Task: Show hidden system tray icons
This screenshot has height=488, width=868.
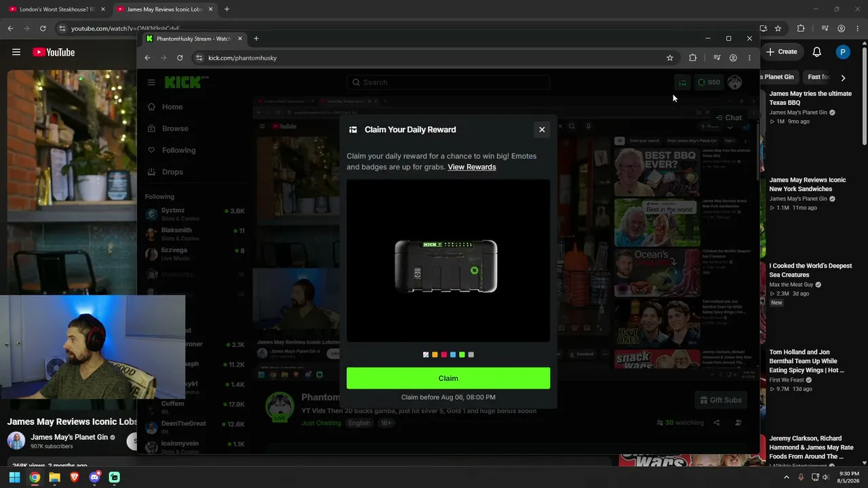Action: (787, 477)
